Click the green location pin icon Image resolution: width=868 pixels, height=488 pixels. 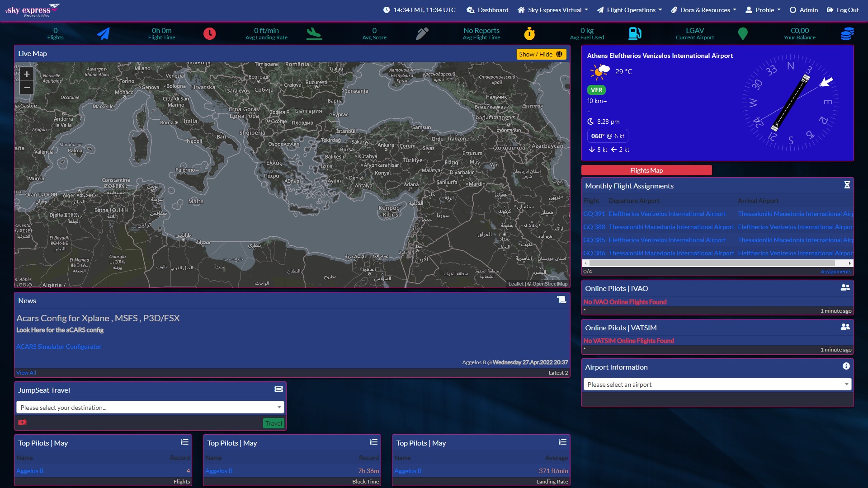click(x=742, y=33)
